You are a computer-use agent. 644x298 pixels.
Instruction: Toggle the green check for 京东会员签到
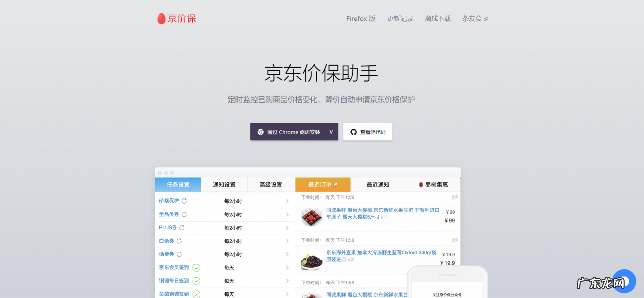pos(196,267)
